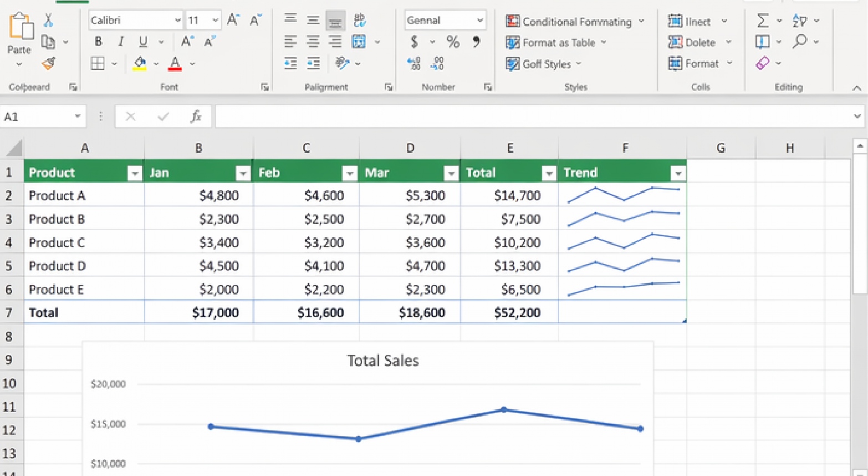Toggle Bold formatting
Image resolution: width=868 pixels, height=476 pixels.
pyautogui.click(x=98, y=42)
